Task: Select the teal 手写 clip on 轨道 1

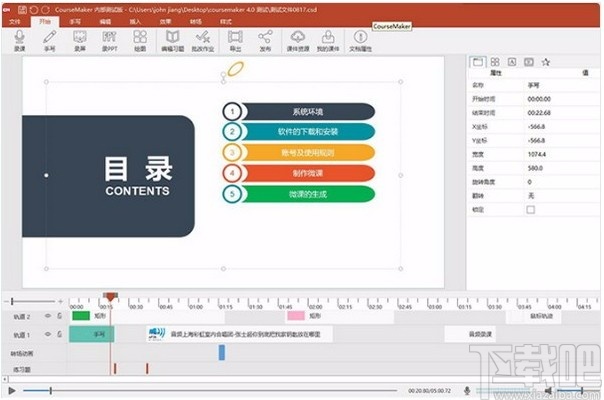Action: pyautogui.click(x=92, y=334)
